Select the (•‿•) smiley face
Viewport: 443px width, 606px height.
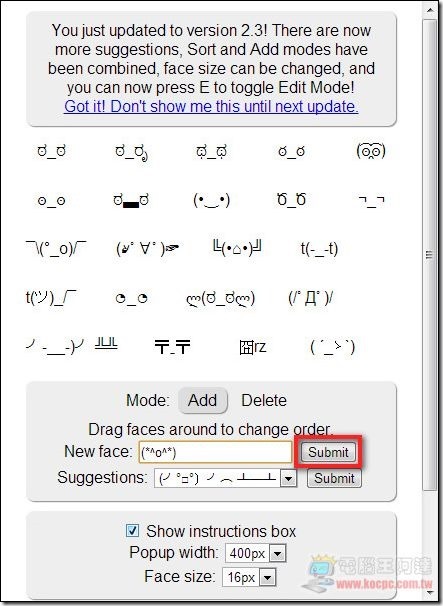pyautogui.click(x=211, y=200)
